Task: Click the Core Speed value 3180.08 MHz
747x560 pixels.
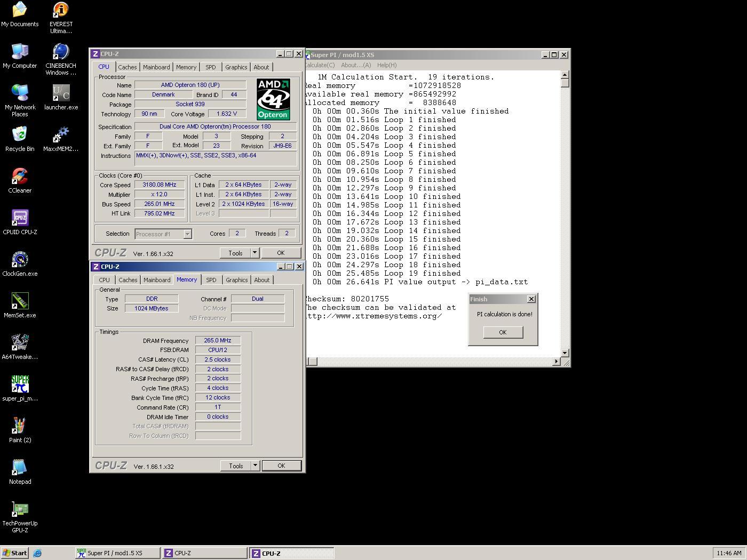Action: [160, 185]
